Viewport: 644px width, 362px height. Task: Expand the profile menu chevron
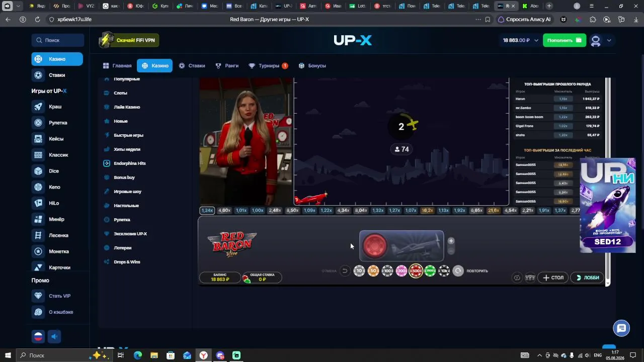609,40
